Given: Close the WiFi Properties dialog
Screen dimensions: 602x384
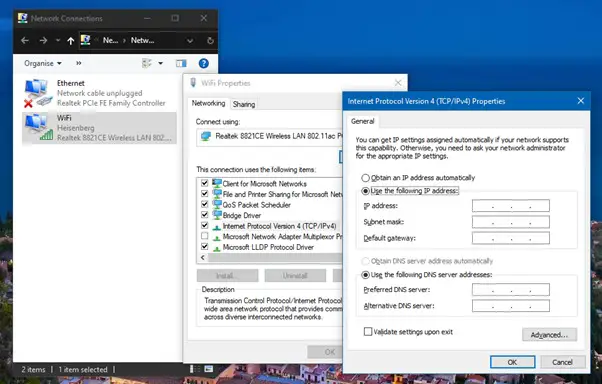Looking at the screenshot, I should pos(398,83).
